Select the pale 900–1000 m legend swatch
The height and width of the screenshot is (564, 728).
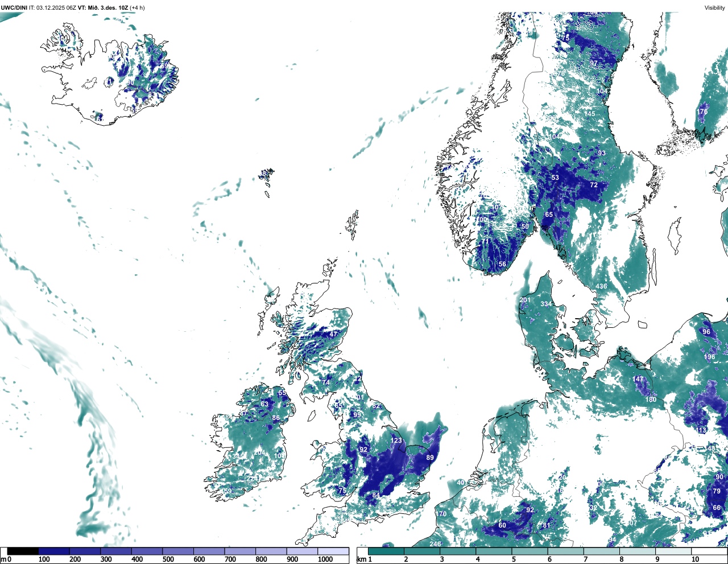coord(302,551)
